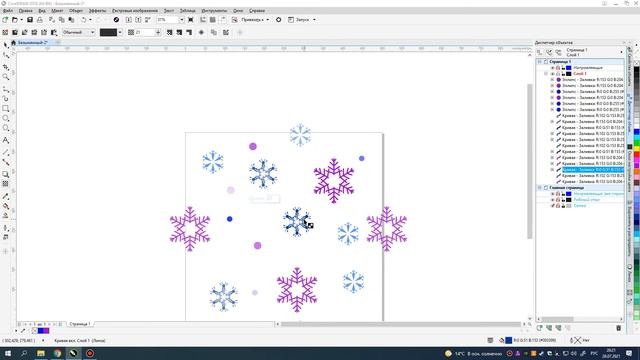The width and height of the screenshot is (640, 360).
Task: Toggle visibility eye of Направляющие on Страница 1
Action: [x=553, y=68]
